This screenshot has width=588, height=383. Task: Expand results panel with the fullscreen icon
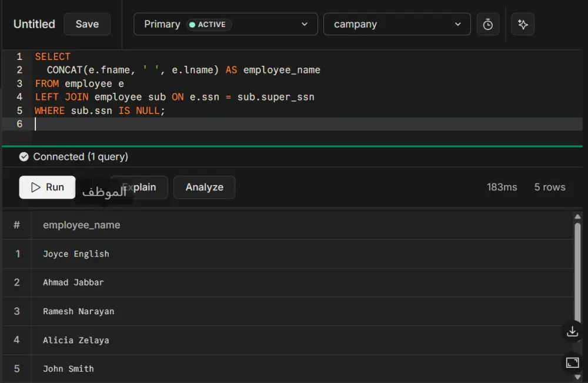572,362
